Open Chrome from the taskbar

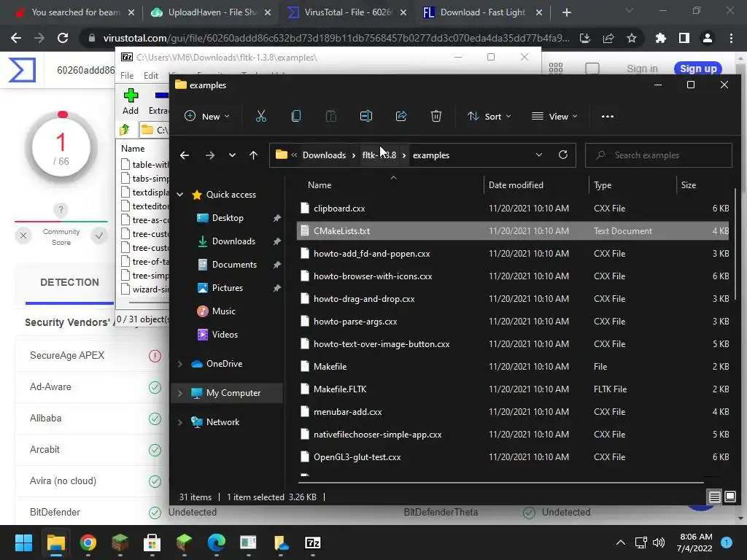point(88,542)
